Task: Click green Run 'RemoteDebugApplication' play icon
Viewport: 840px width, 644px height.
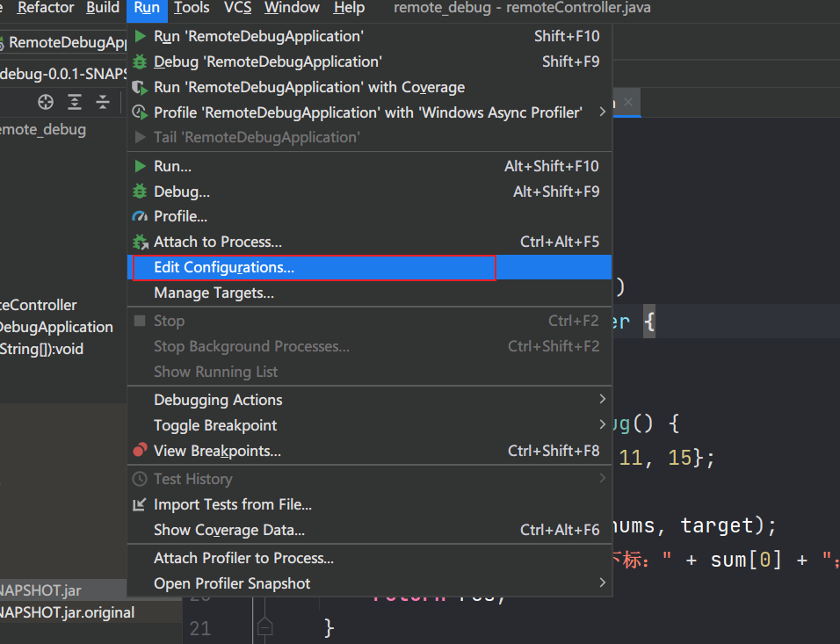Action: coord(140,36)
